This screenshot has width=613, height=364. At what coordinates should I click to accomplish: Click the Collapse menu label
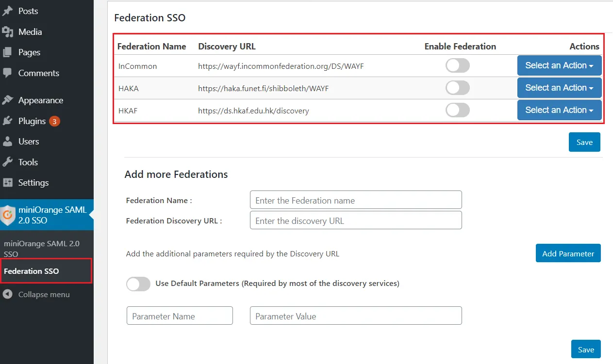coord(44,294)
